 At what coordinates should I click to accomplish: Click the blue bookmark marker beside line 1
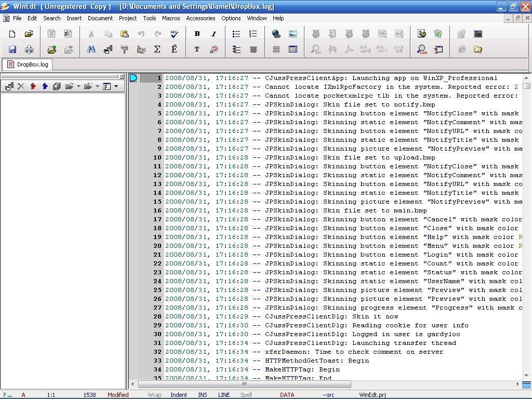[134, 78]
